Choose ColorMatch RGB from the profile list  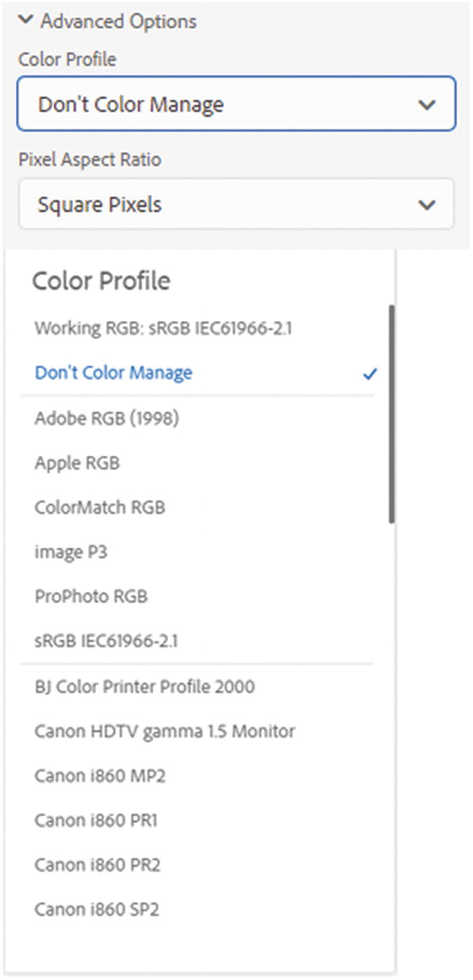[98, 507]
